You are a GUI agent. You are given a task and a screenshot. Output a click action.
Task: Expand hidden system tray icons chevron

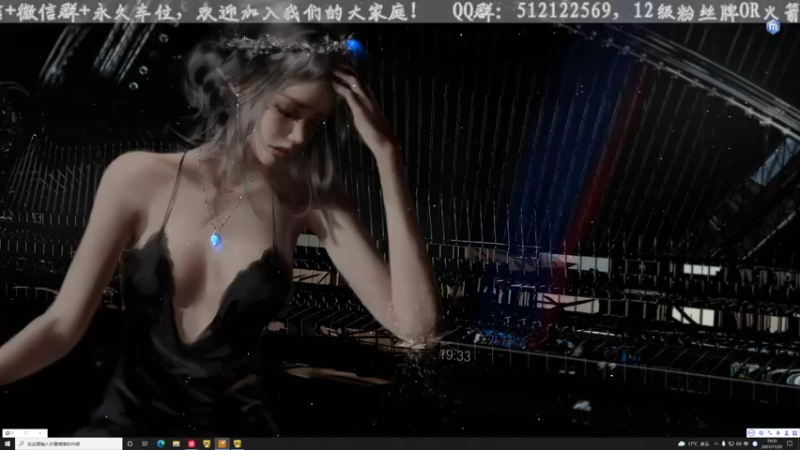[716, 444]
